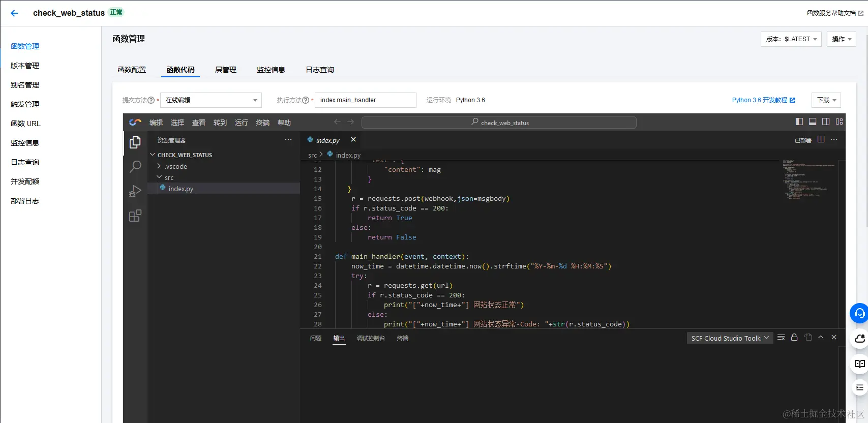Viewport: 868px width, 423px height.
Task: Open Run and Debug in activity bar
Action: click(135, 191)
